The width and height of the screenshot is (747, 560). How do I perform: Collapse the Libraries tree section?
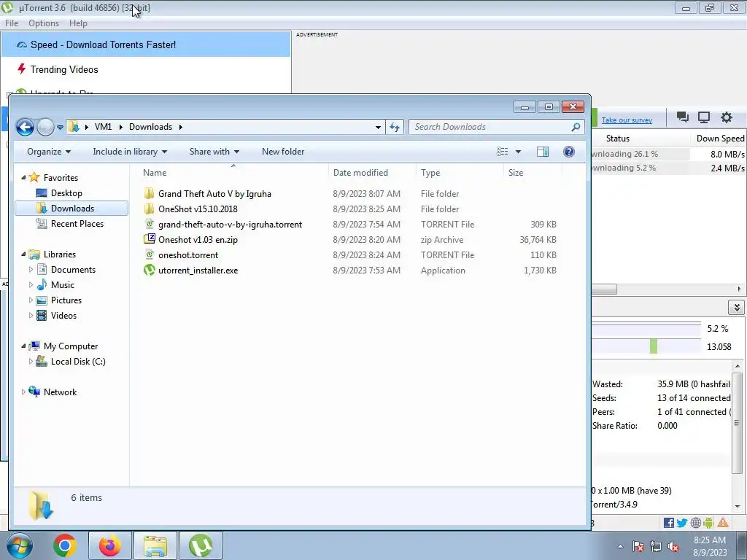coord(23,254)
